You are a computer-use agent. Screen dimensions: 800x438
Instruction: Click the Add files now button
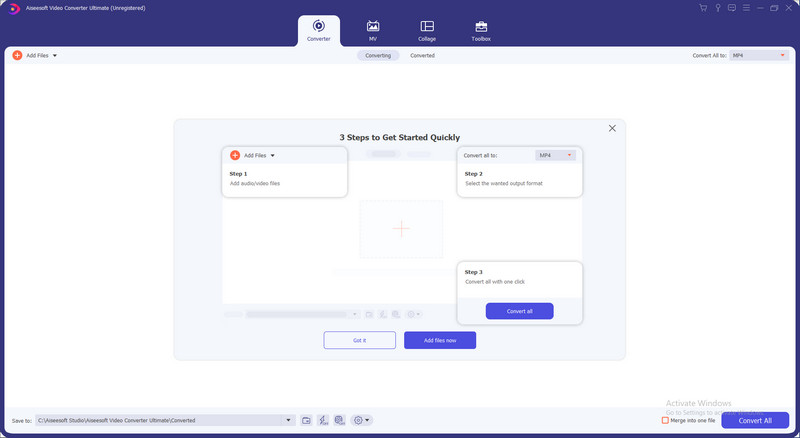pyautogui.click(x=440, y=340)
